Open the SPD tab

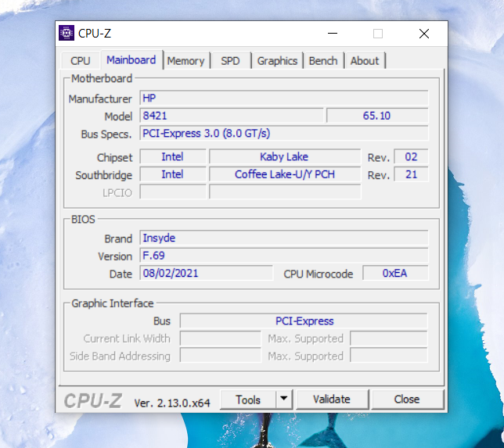point(230,61)
